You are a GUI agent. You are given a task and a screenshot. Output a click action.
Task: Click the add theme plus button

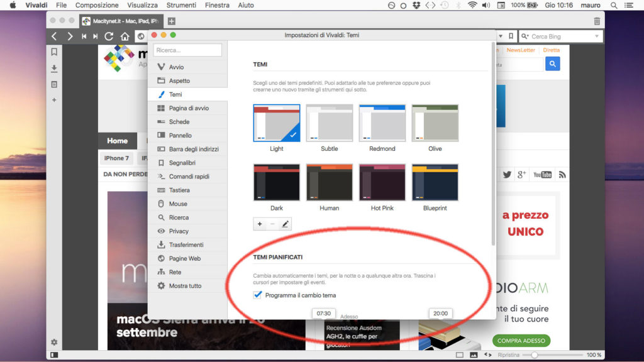[260, 224]
